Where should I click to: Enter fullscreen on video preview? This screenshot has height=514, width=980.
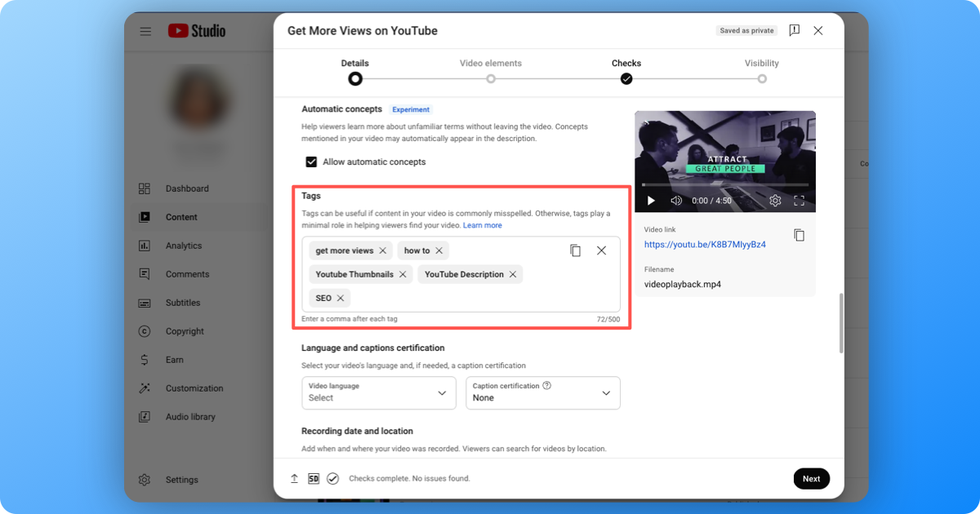click(x=800, y=201)
